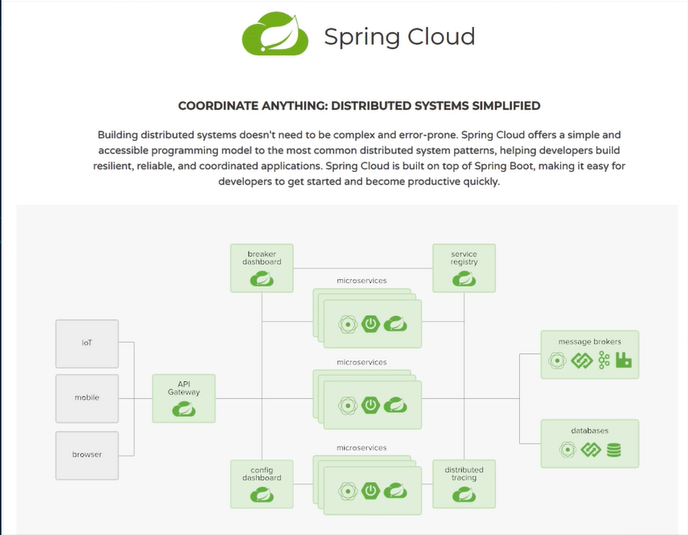The height and width of the screenshot is (535, 688).
Task: Select the mobile client box
Action: coord(87,397)
